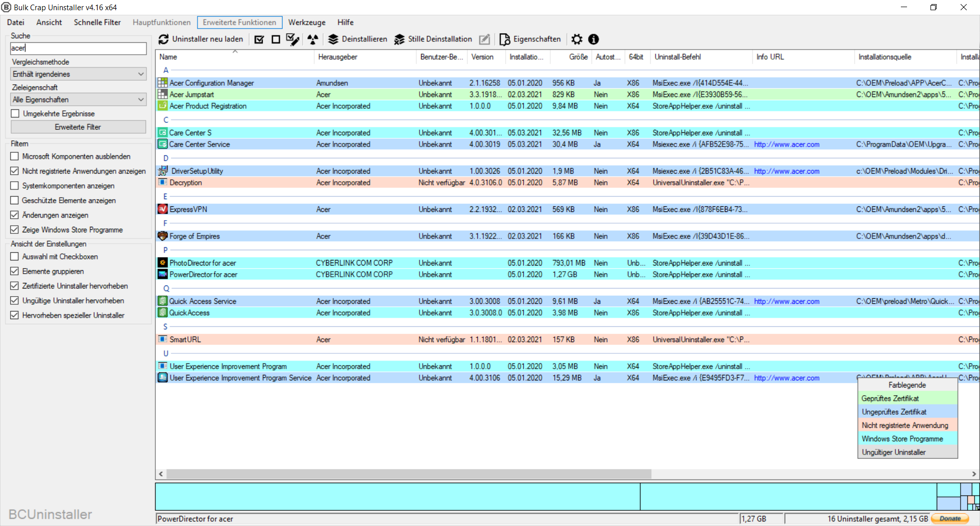This screenshot has width=980, height=526.
Task: Open the Zieleigenschaft dropdown
Action: [x=79, y=100]
